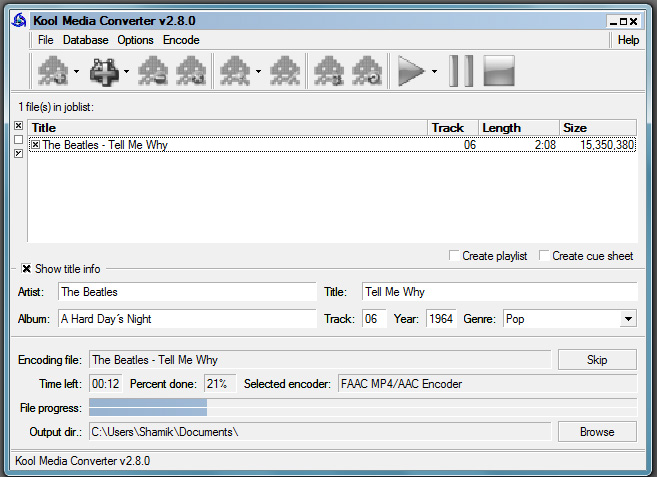Click the Add files icon with plus sign
The image size is (657, 477).
(103, 71)
